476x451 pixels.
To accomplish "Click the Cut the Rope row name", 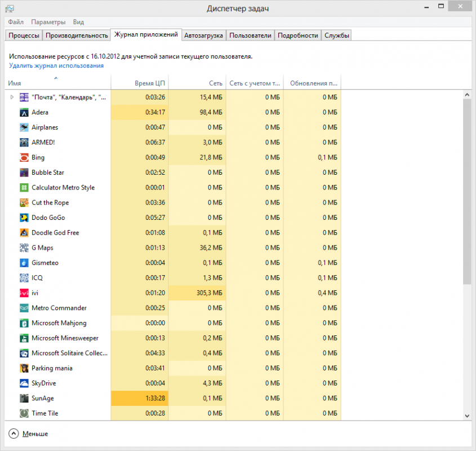I will point(50,203).
